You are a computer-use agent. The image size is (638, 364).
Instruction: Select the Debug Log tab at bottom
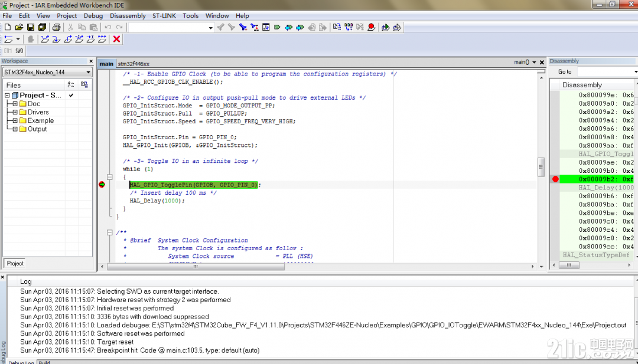[21, 362]
